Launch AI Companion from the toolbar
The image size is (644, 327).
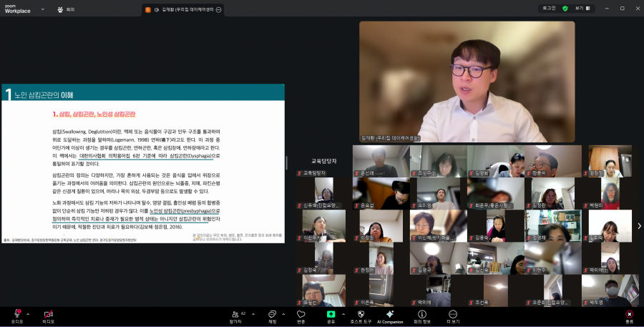390,315
